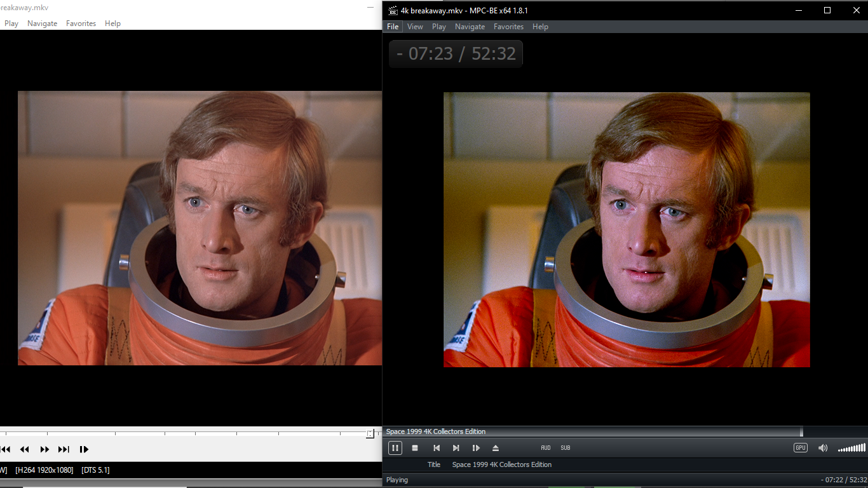Open the Help menu in the left player
This screenshot has width=868, height=488.
tap(112, 24)
